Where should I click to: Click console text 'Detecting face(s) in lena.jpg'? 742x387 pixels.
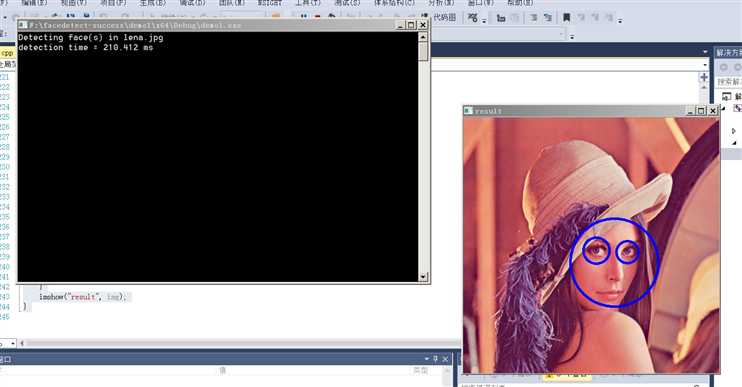coord(91,37)
